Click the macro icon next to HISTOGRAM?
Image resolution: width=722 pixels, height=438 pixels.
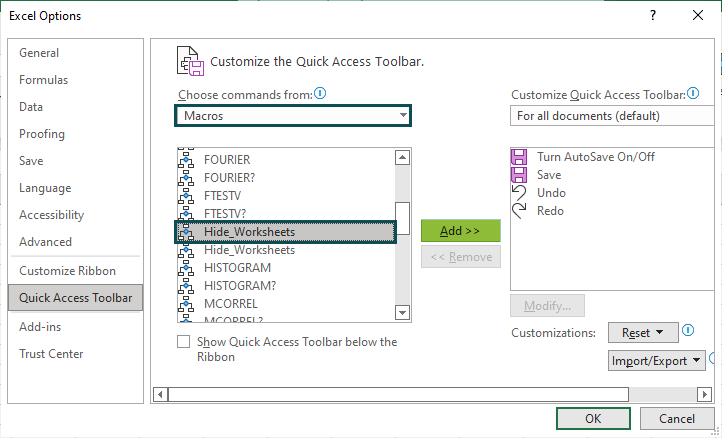[x=186, y=286]
